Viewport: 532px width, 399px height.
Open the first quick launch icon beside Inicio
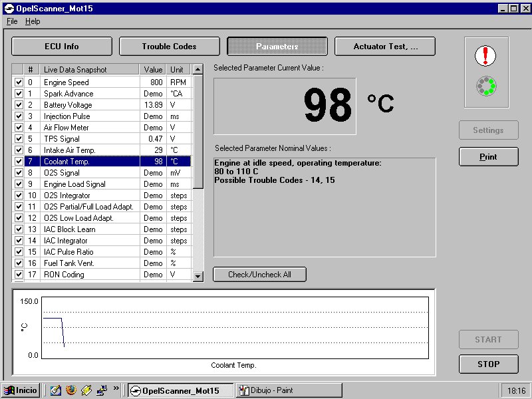tap(55, 390)
